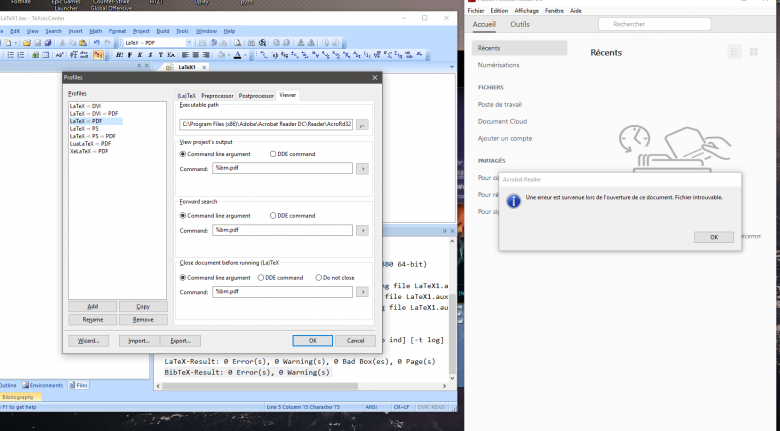
Task: Expand placeholder arrow beside Forward search command
Action: (x=362, y=230)
